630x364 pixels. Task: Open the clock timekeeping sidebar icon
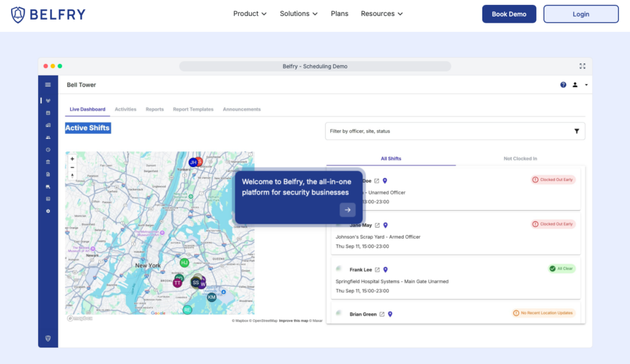[x=48, y=150]
